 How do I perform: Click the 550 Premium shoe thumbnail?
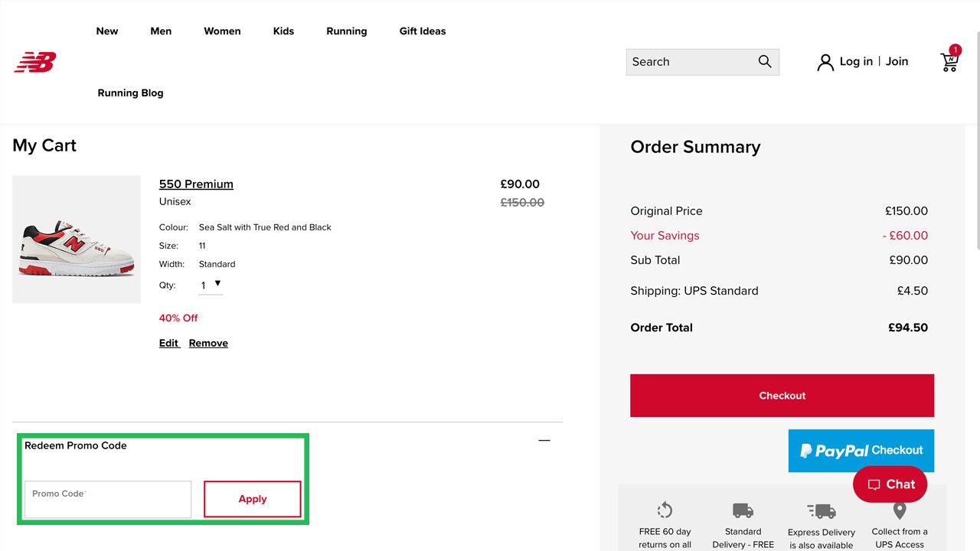tap(77, 240)
